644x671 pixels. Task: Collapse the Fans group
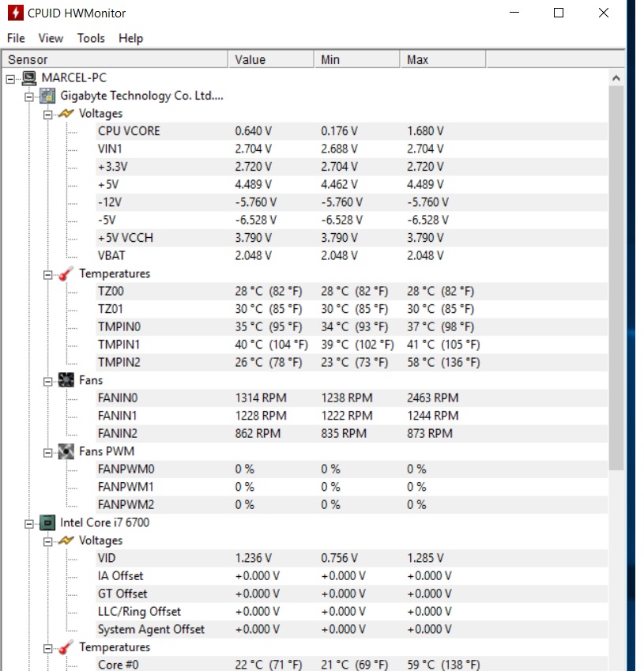[x=48, y=381]
